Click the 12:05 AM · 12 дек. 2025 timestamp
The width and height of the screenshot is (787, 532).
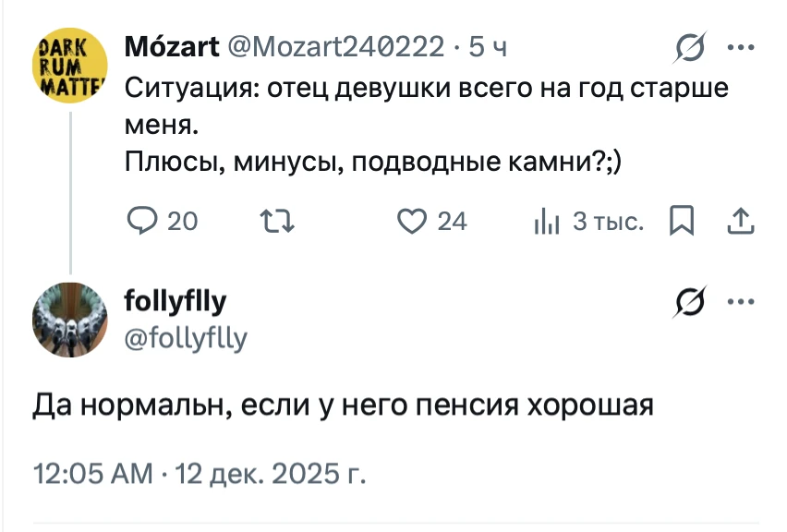200,475
